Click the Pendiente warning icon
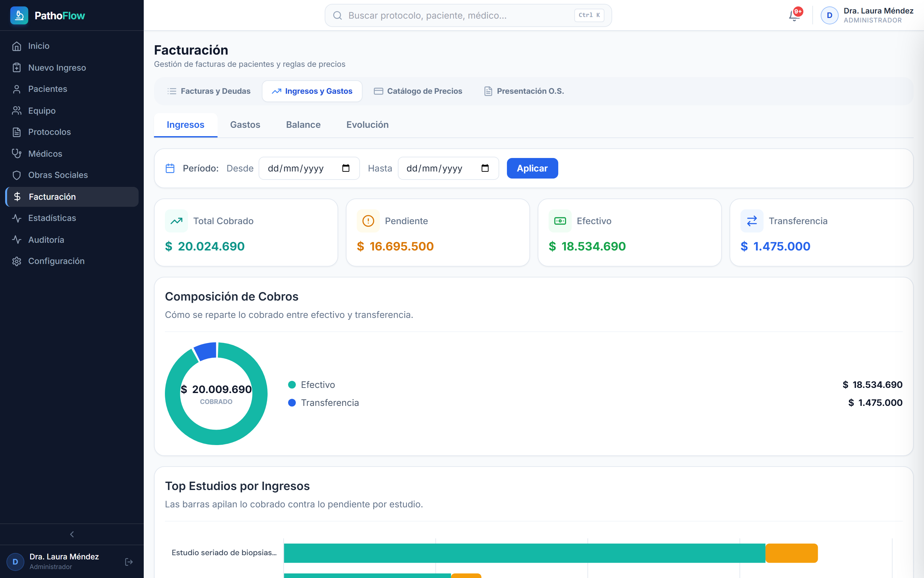Screen dimensions: 924x578 click(368, 221)
